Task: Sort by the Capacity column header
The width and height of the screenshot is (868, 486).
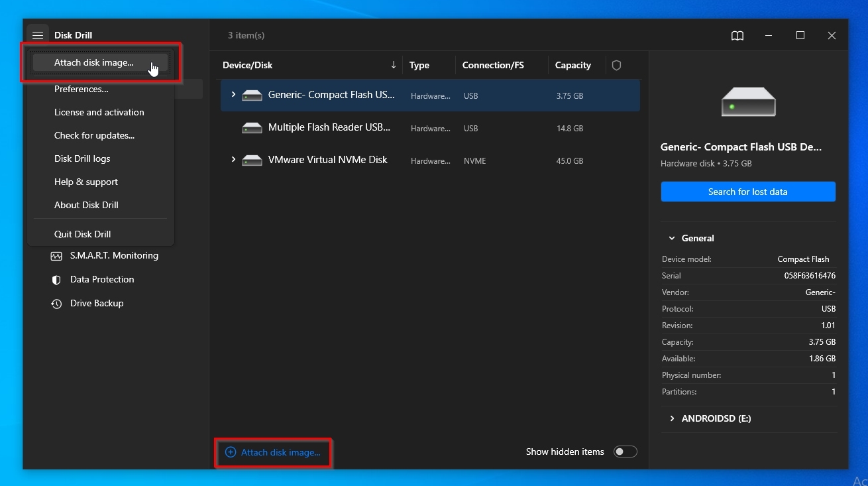Action: 573,65
